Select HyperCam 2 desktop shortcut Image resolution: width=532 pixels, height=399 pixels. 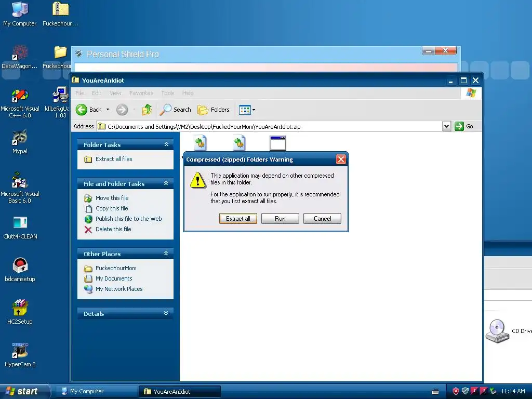[x=20, y=355]
